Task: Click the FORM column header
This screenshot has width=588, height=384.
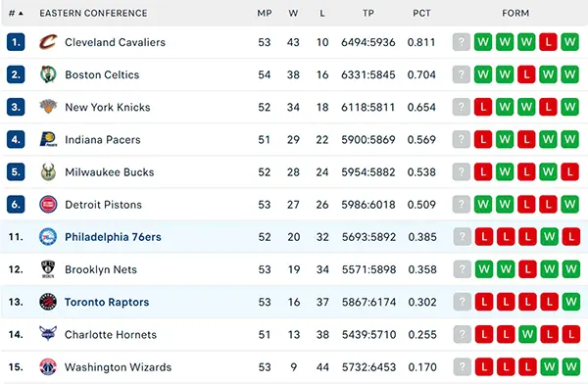Action: point(515,13)
